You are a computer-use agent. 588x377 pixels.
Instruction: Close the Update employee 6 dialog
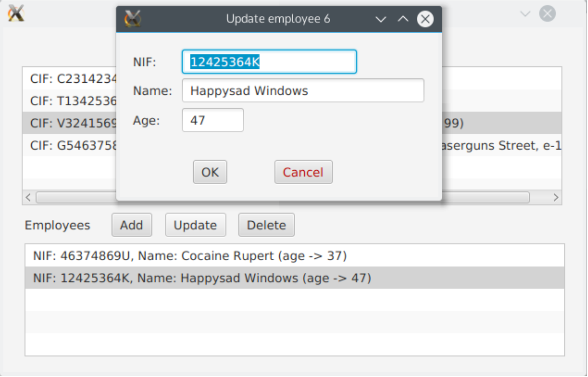[x=425, y=19]
